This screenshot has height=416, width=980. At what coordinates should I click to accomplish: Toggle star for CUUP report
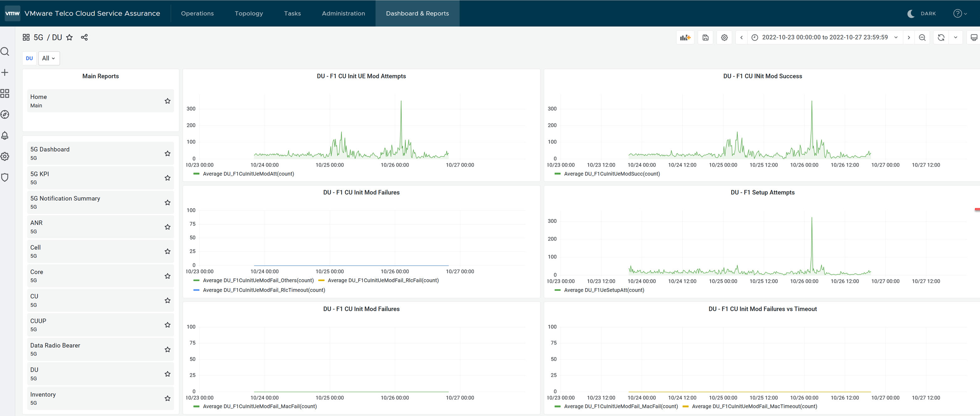tap(167, 325)
